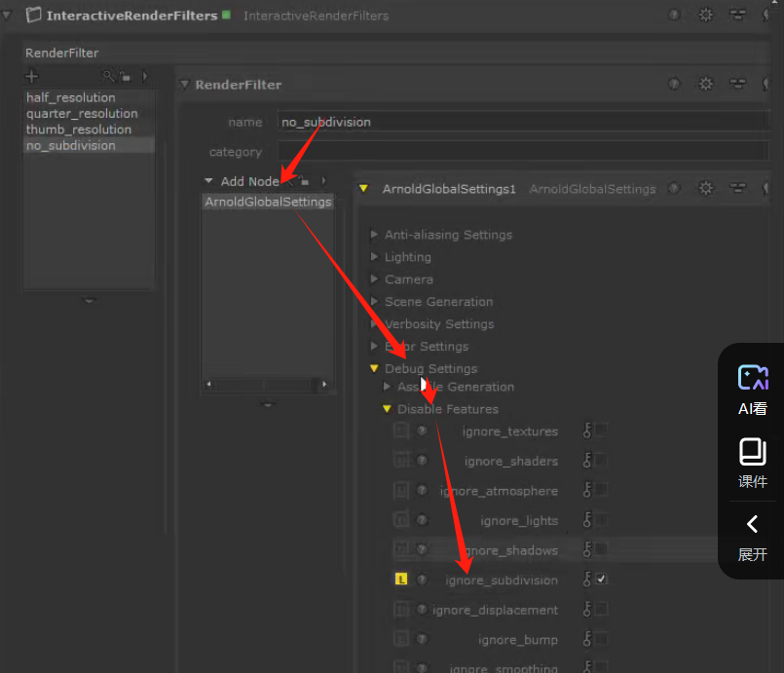The width and height of the screenshot is (784, 673).
Task: Collapse the Debug Settings group
Action: tap(374, 369)
